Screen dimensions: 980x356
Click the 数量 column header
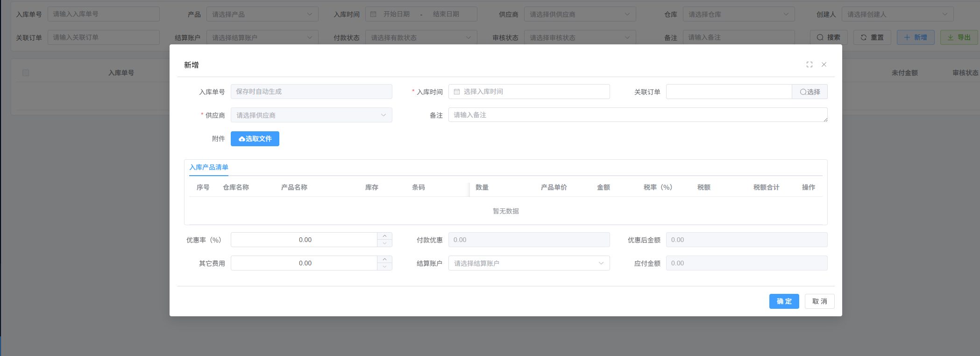(482, 187)
